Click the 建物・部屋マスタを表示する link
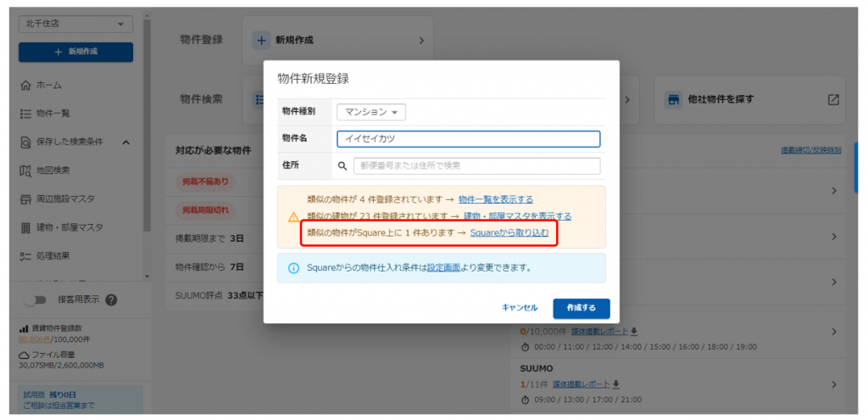 pos(518,216)
